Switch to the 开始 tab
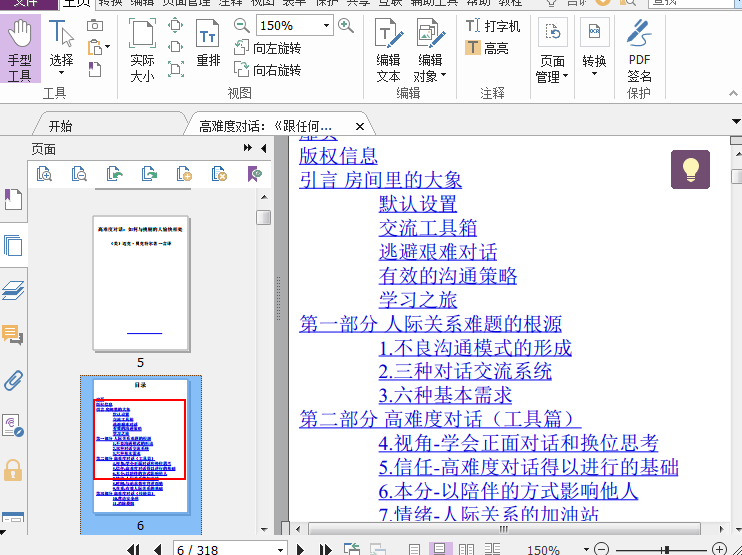 point(61,126)
